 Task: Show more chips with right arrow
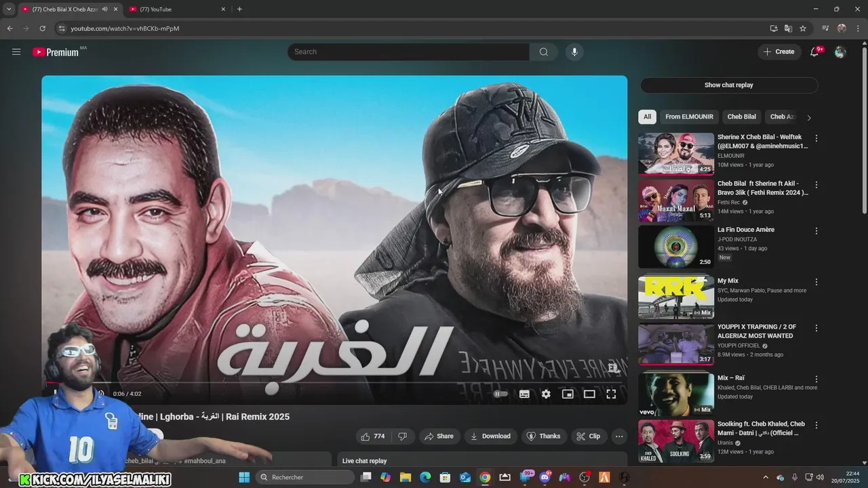(808, 117)
